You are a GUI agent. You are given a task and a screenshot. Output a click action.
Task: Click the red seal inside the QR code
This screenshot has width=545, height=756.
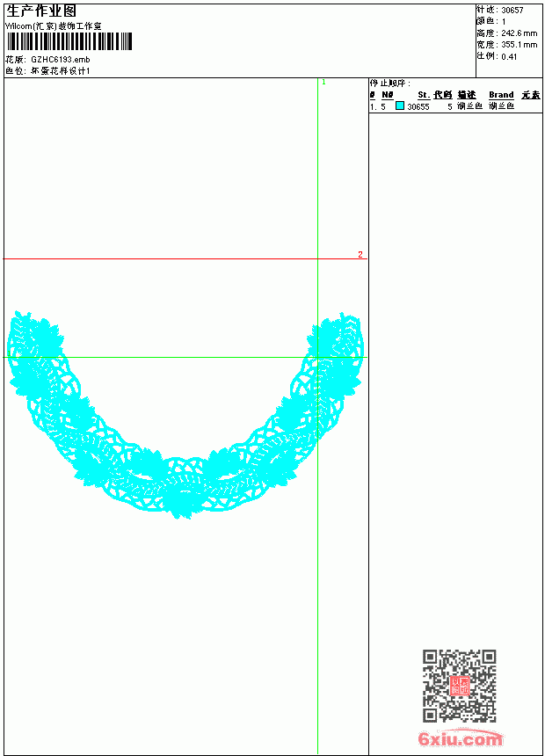pyautogui.click(x=460, y=686)
